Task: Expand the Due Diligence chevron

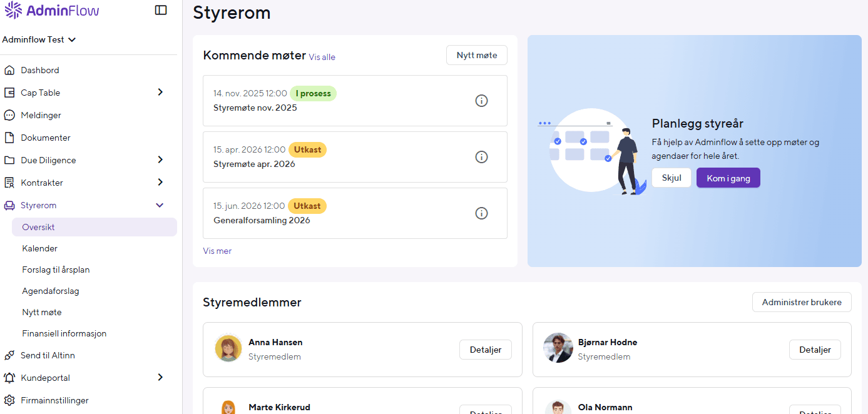Action: point(160,159)
